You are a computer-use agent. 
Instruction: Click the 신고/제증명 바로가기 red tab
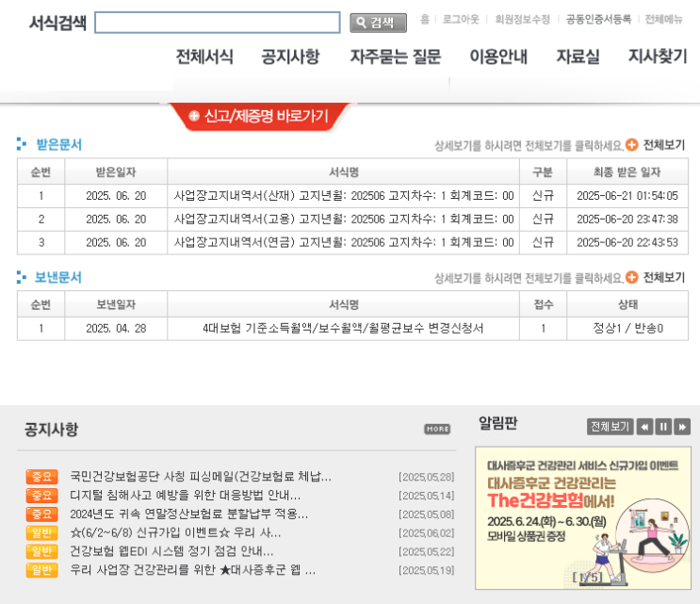pyautogui.click(x=259, y=116)
